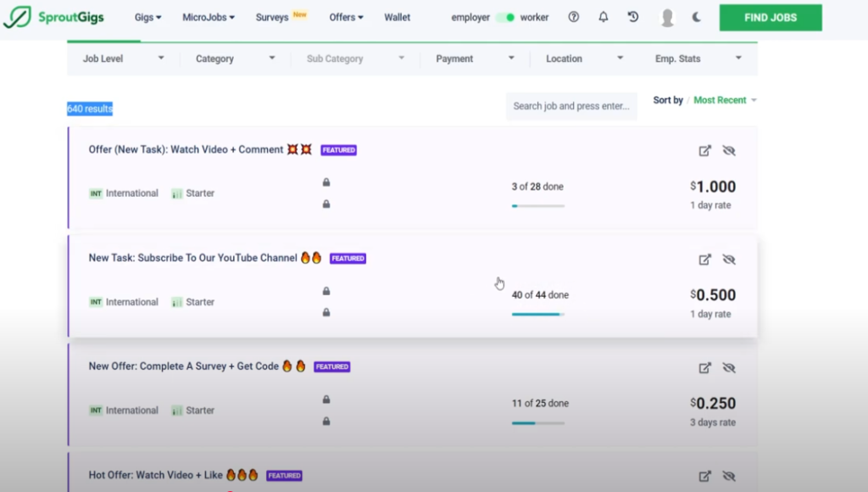This screenshot has width=868, height=492.
Task: Open Subscribe To YouTube Channel job externally
Action: (x=704, y=260)
